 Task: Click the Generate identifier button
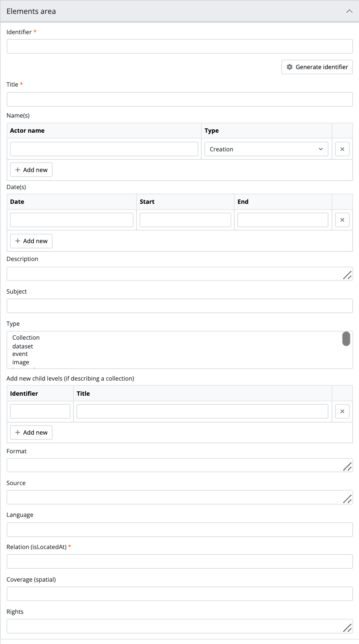[x=317, y=67]
